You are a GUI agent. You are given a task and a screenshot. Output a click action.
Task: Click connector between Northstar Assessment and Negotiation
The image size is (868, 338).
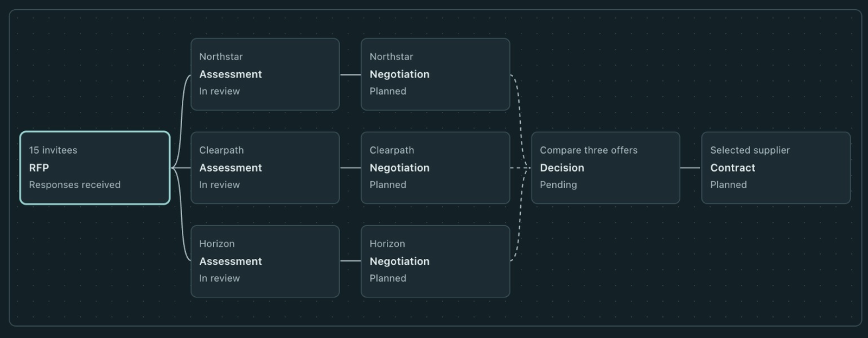coord(350,74)
